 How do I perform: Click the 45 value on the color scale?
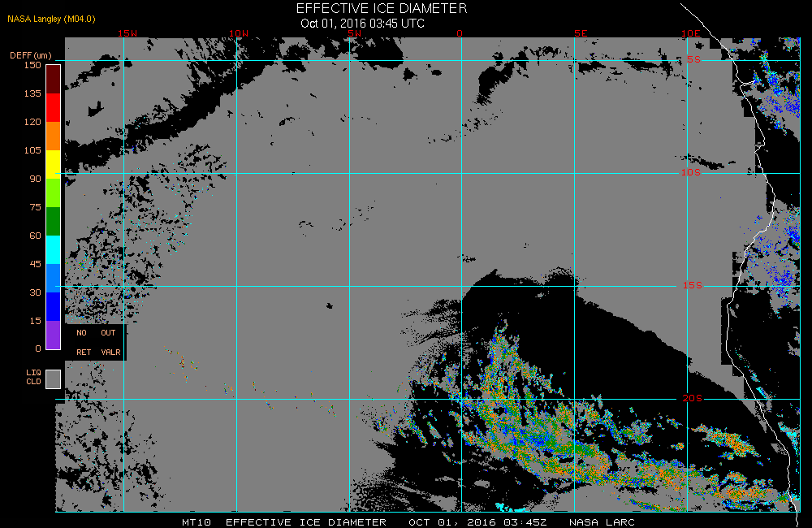tap(35, 264)
